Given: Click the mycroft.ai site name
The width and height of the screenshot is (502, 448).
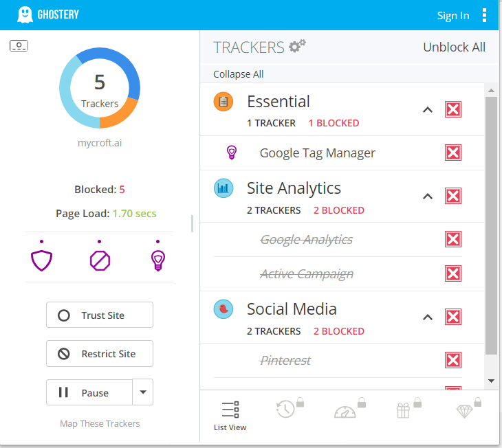Looking at the screenshot, I should (x=100, y=143).
